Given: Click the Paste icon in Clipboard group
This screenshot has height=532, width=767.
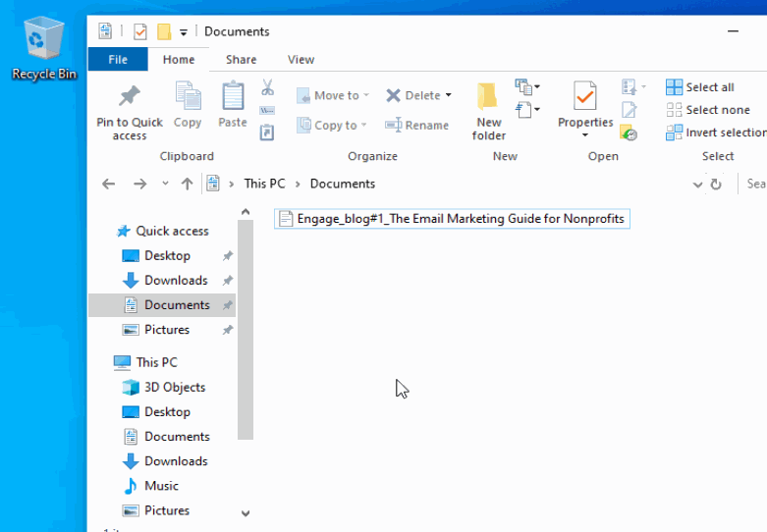Looking at the screenshot, I should (x=233, y=98).
